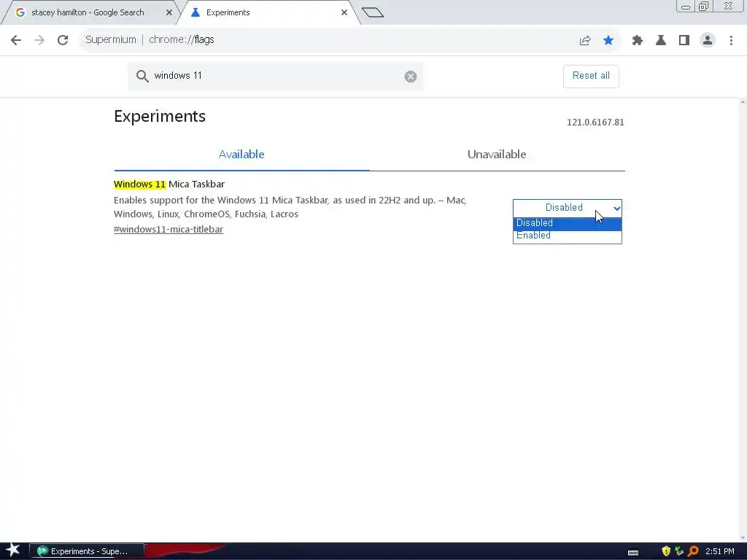The width and height of the screenshot is (747, 560).
Task: Open the Extensions puzzle-piece menu
Action: click(x=638, y=41)
